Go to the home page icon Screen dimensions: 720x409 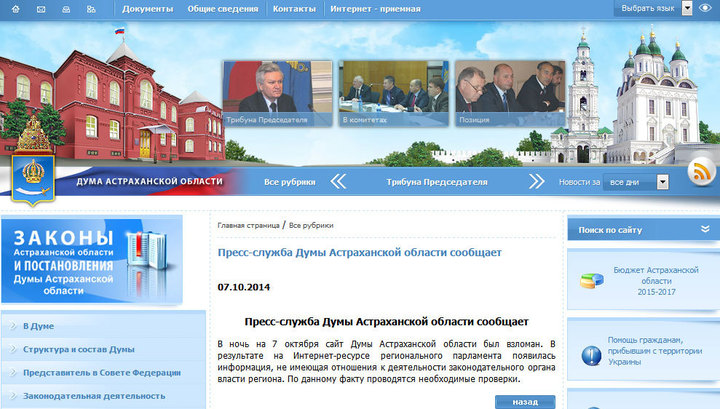coord(16,9)
